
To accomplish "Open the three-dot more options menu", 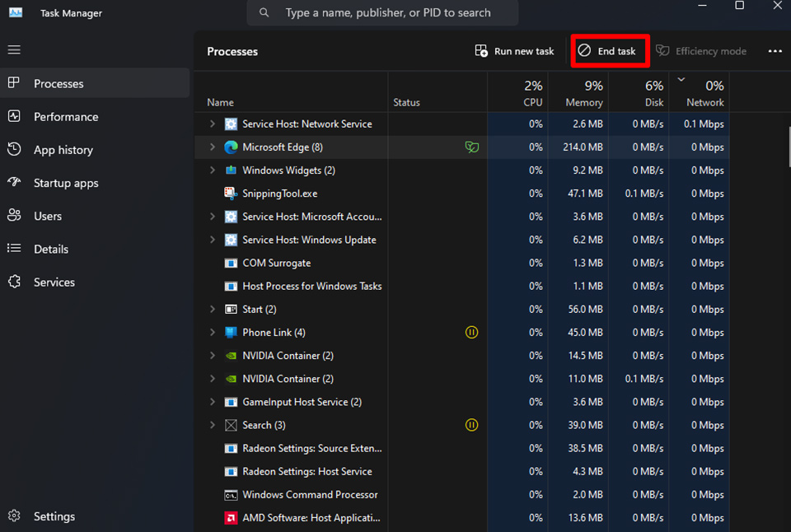I will (775, 51).
